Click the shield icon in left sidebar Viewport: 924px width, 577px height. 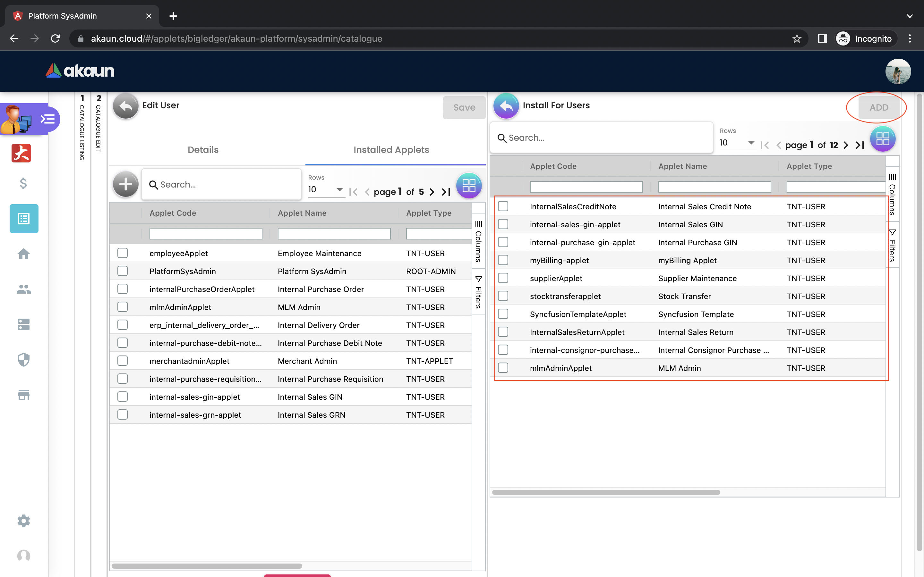[24, 359]
